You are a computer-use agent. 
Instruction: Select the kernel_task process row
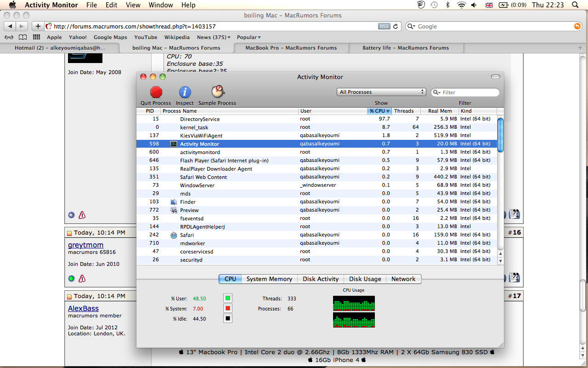[317, 127]
